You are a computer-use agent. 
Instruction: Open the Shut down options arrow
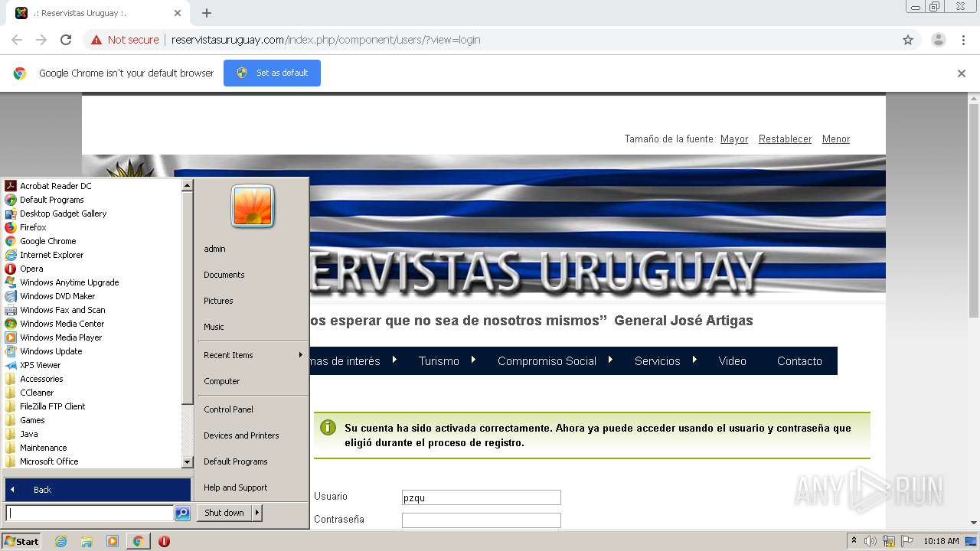pyautogui.click(x=257, y=513)
